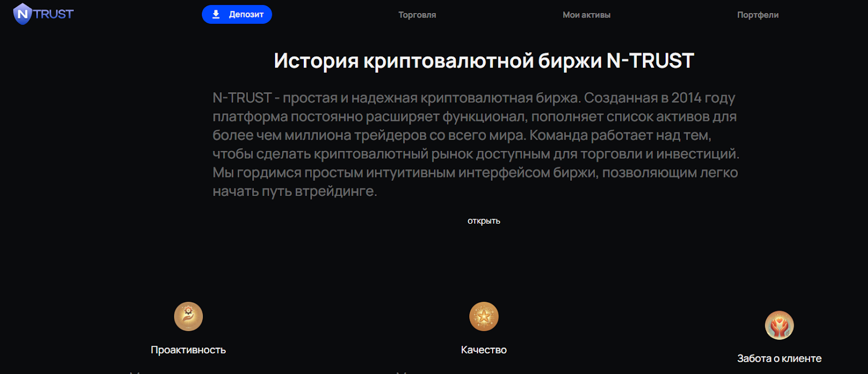Click the Качество star icon
The height and width of the screenshot is (374, 868).
tap(483, 316)
